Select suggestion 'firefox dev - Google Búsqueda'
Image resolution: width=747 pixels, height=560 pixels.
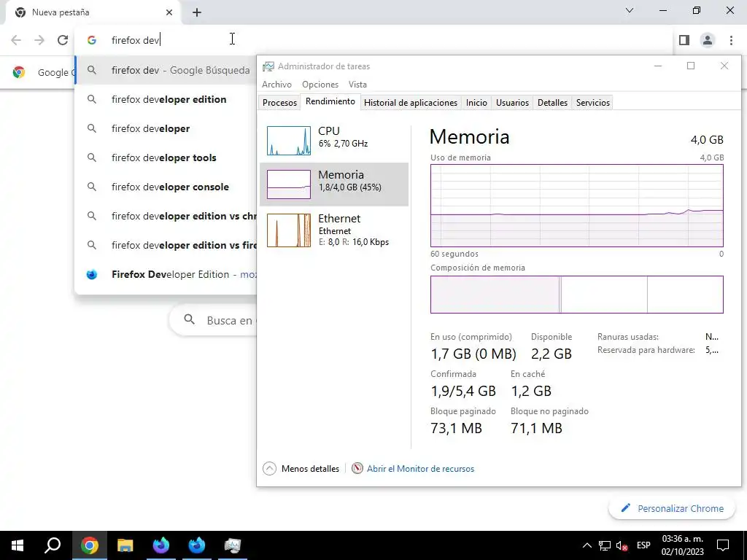[x=166, y=70]
